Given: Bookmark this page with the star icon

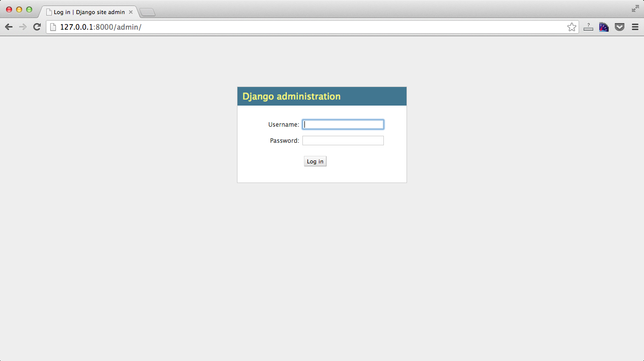Looking at the screenshot, I should point(572,27).
